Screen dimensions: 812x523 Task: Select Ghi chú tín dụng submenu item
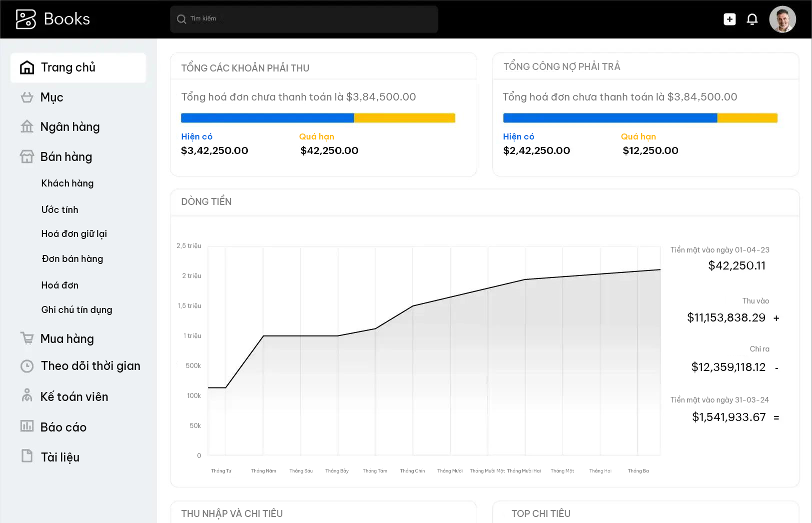[76, 310]
